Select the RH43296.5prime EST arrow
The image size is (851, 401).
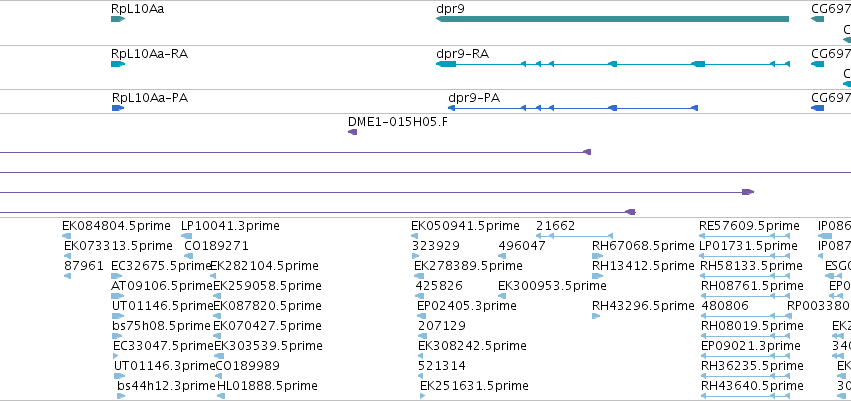pos(596,316)
